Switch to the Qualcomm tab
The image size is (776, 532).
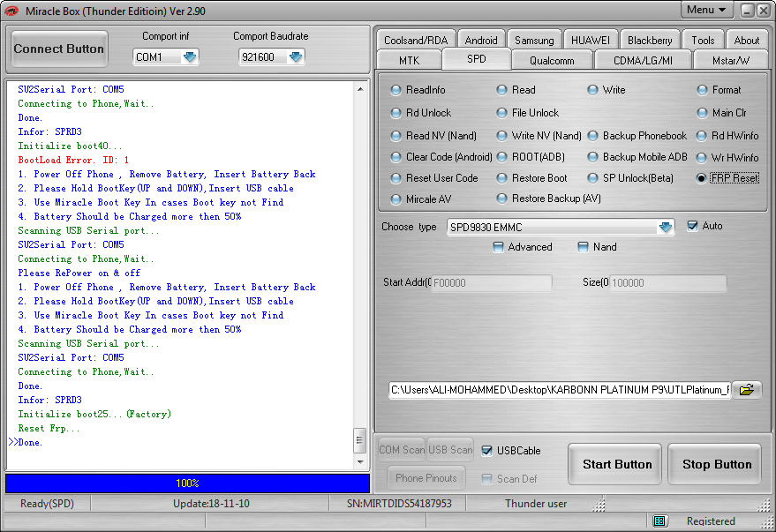[552, 60]
